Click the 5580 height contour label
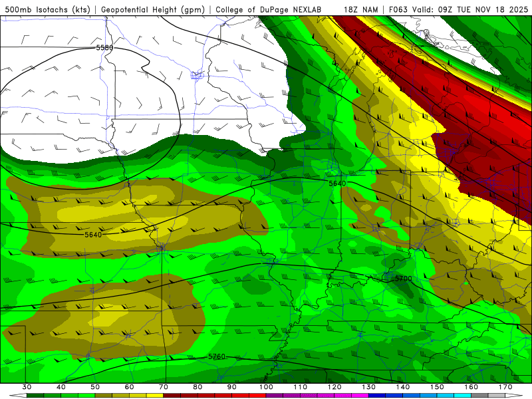This screenshot has height=399, width=532. [x=104, y=48]
